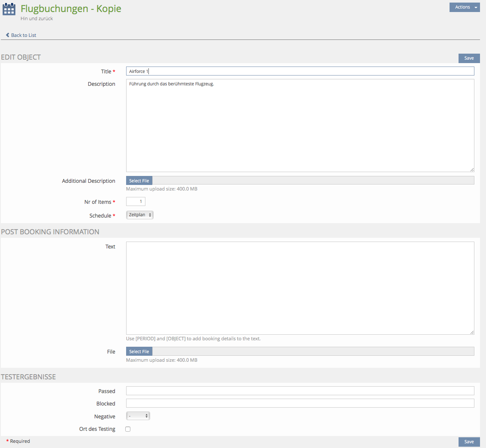Select File in Post Booking Information

[x=139, y=352]
